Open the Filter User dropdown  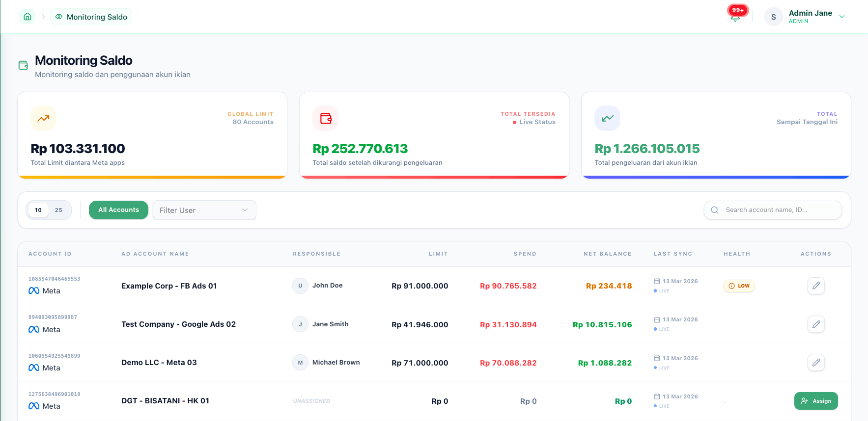tap(204, 210)
